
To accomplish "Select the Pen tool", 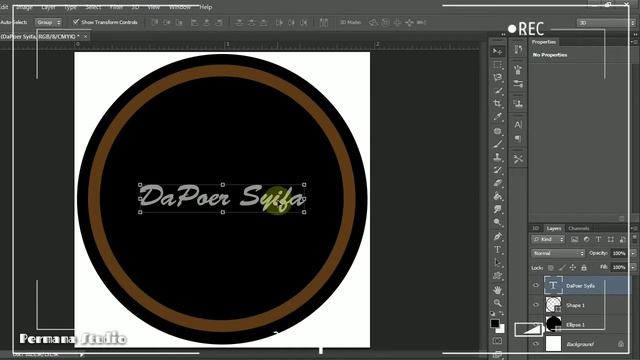I will click(x=497, y=236).
